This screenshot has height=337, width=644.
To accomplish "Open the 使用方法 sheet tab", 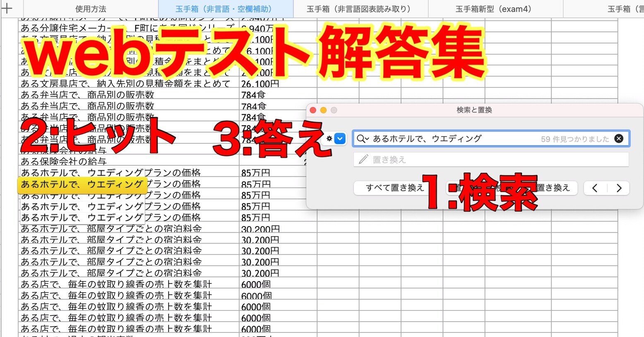I will 91,9.
